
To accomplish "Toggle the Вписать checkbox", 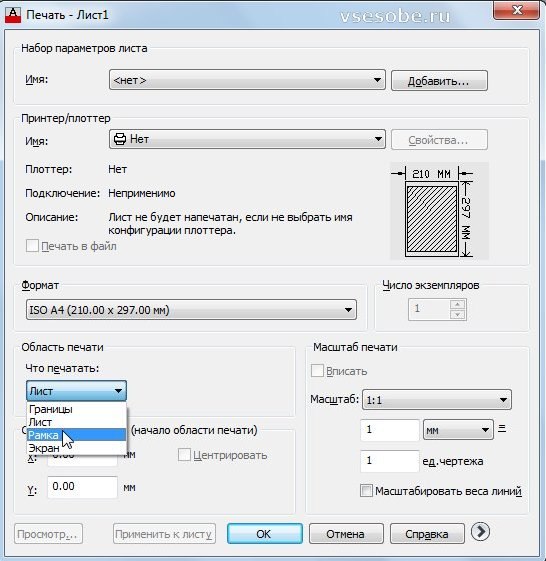I will [x=317, y=371].
